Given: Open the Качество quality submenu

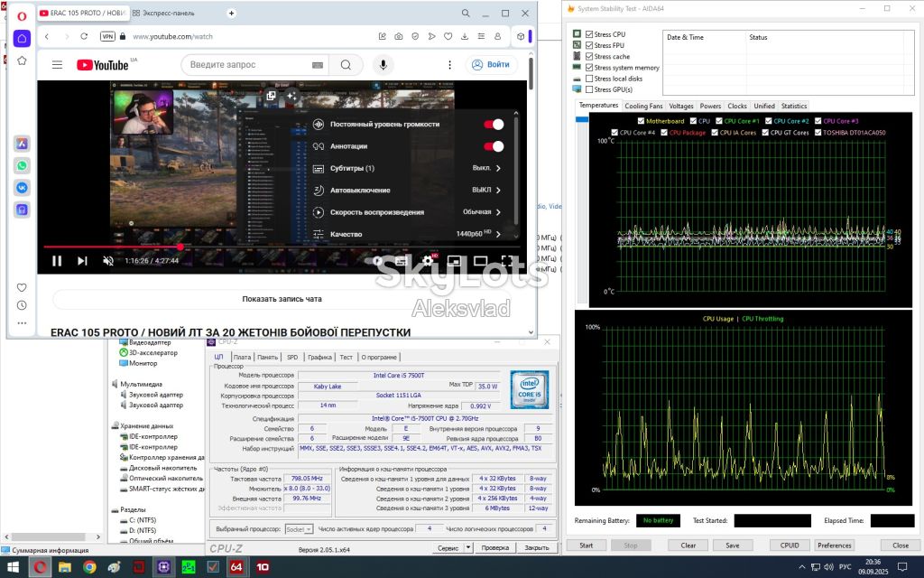Looking at the screenshot, I should (407, 234).
